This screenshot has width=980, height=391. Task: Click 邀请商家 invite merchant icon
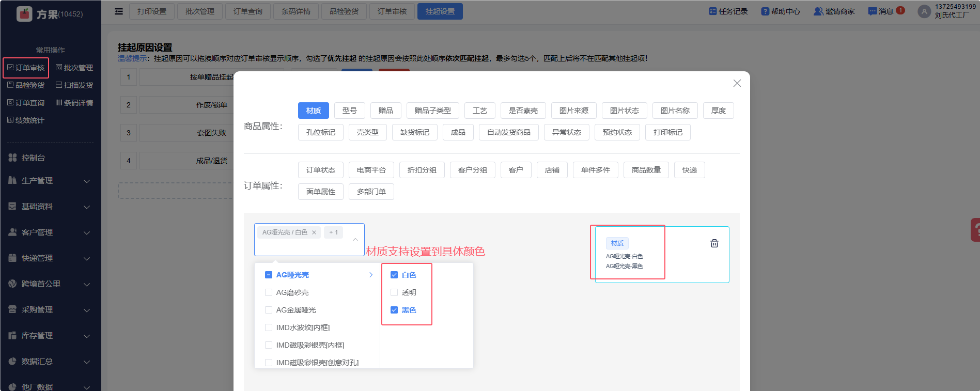coord(818,11)
